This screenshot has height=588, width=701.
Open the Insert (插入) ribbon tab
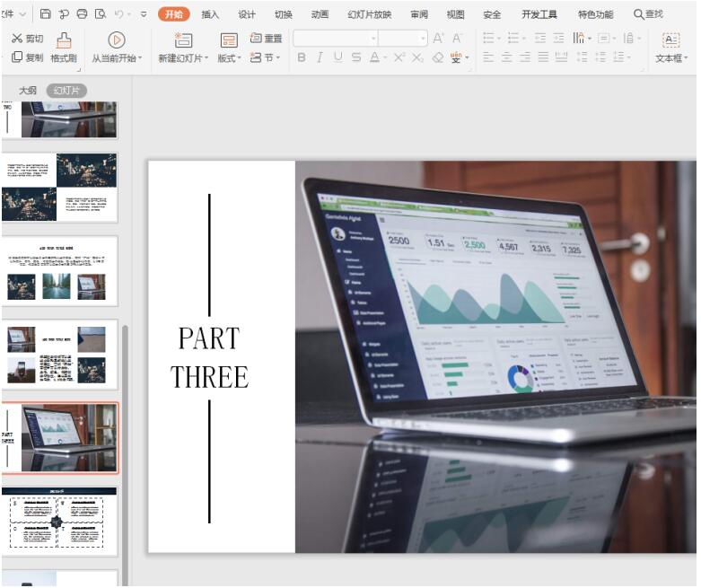click(210, 14)
